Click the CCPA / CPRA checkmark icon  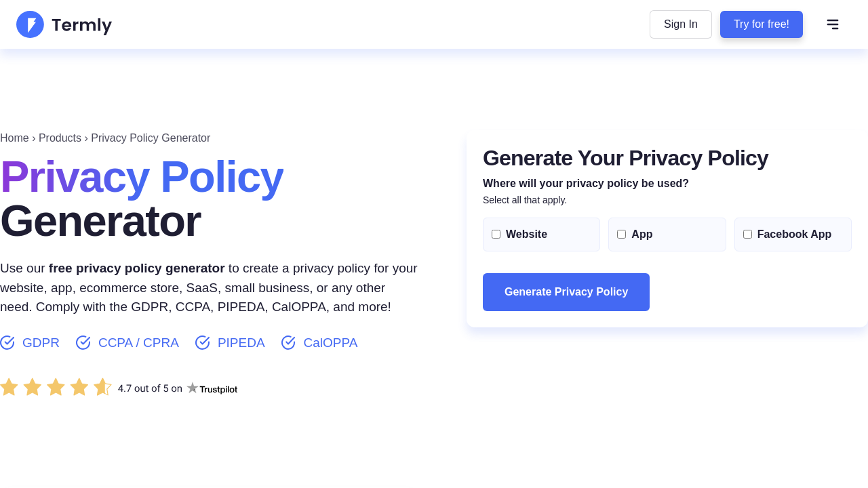[83, 343]
